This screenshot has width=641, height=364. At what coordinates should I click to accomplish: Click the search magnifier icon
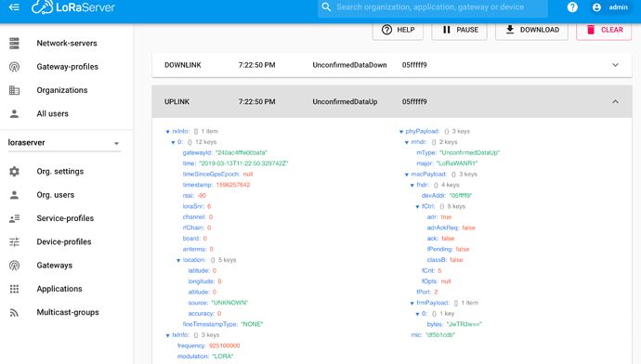coord(326,6)
